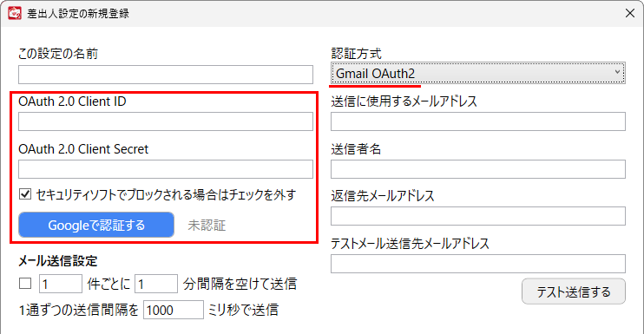Click the app icon in title bar
644x334 pixels.
coord(15,13)
